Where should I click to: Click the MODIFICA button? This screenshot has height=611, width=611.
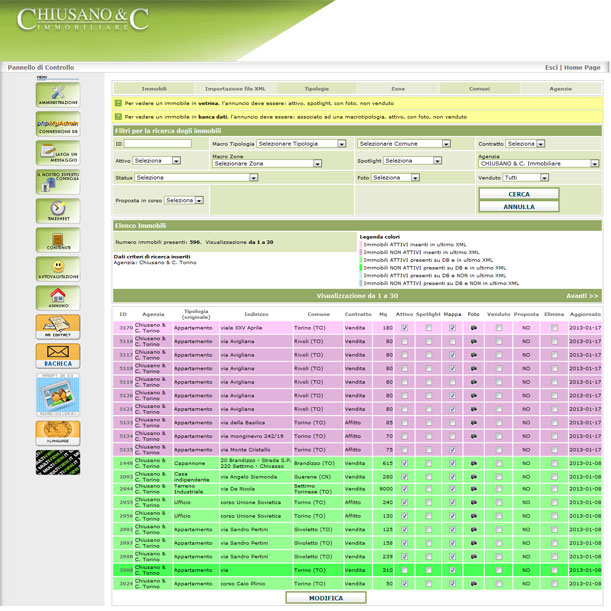[x=326, y=598]
